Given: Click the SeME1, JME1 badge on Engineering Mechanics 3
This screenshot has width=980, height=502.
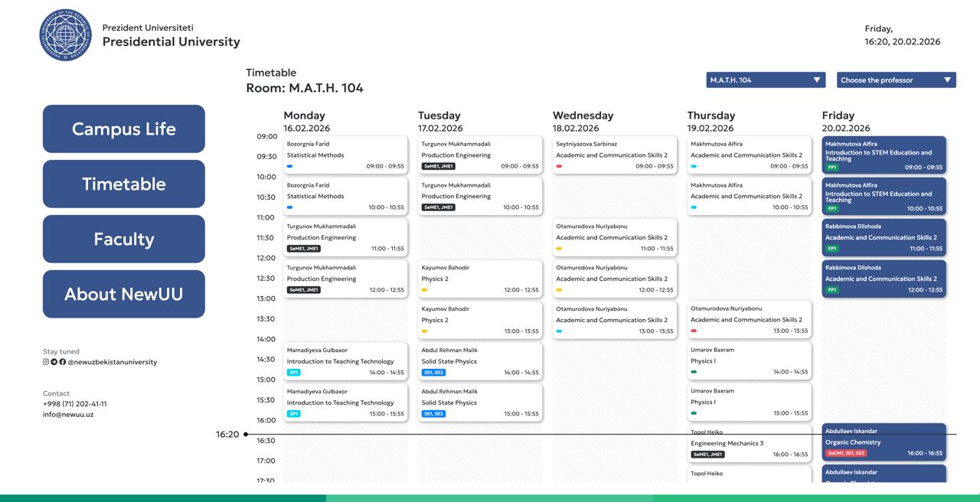Looking at the screenshot, I should tap(707, 454).
